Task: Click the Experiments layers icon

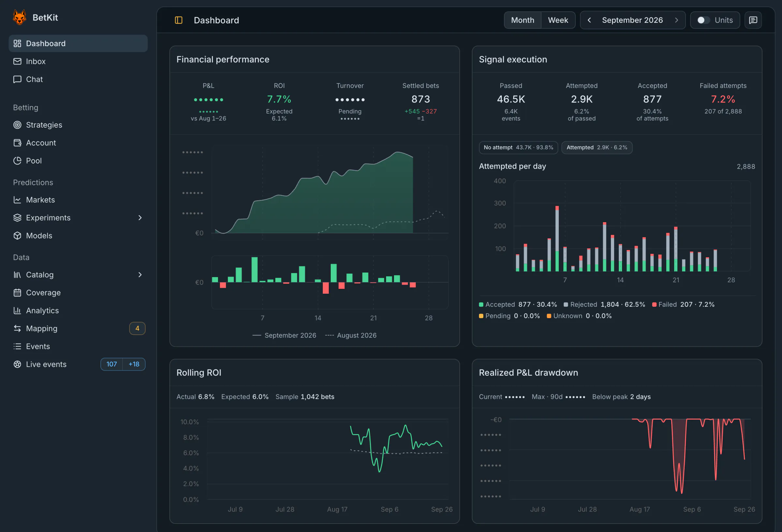Action: pyautogui.click(x=17, y=217)
